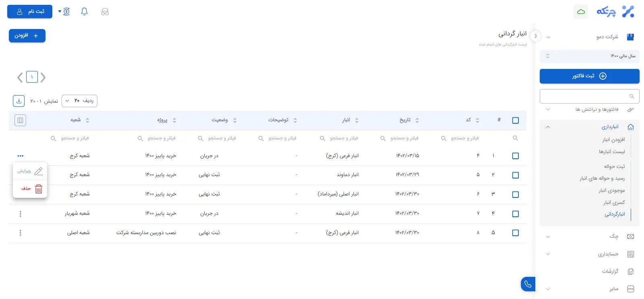Screen dimensions: 644x299
Task: Toggle the select-all checkbox in header
Action: point(516,120)
